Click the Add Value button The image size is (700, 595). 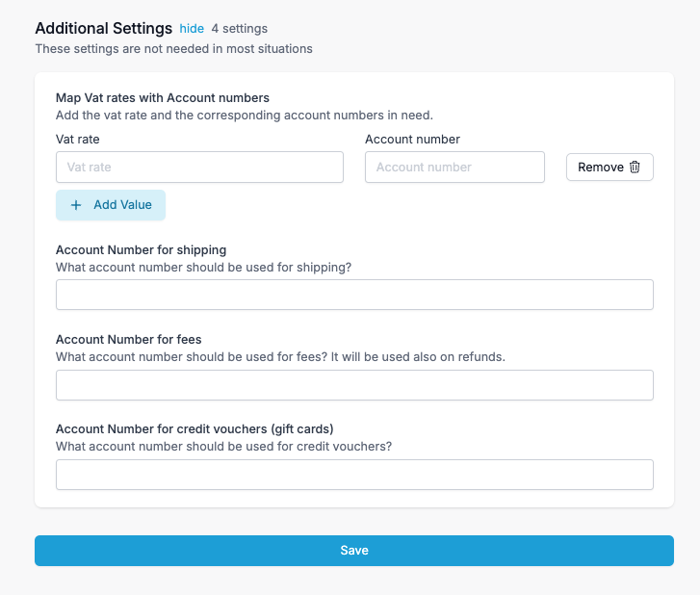coord(111,205)
